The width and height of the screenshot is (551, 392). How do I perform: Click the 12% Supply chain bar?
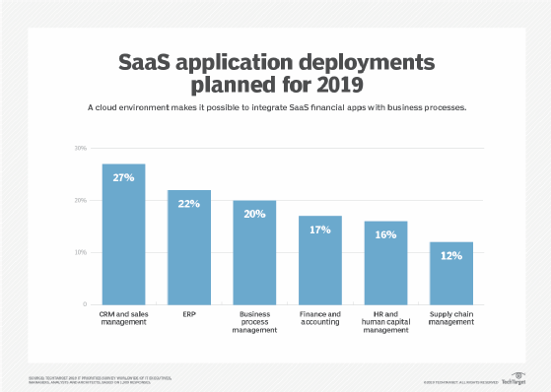(451, 273)
